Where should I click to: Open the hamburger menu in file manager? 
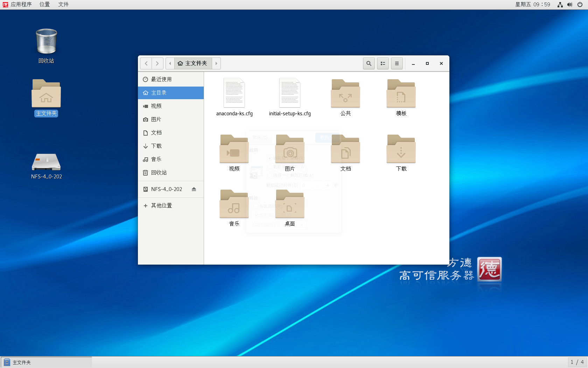[x=397, y=63]
